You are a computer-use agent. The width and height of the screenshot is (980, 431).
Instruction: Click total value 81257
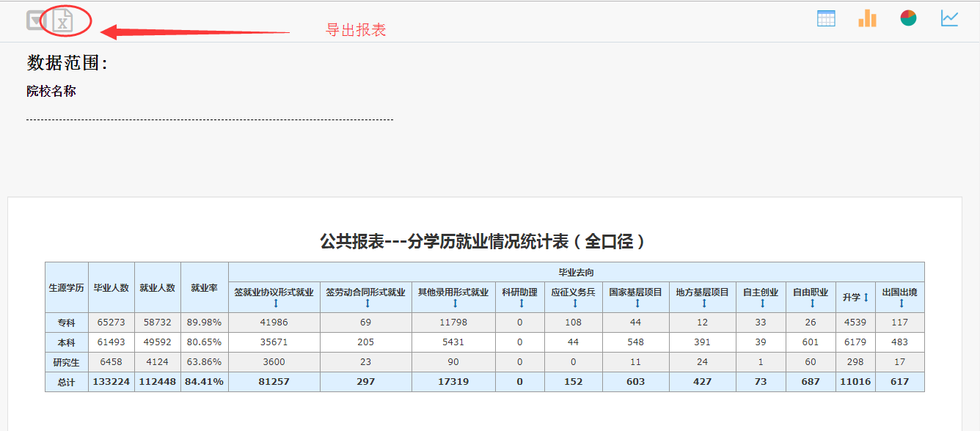(x=274, y=382)
